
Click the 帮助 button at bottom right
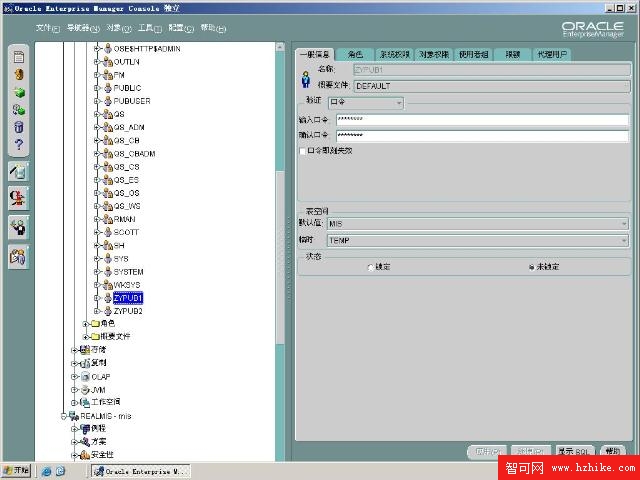pyautogui.click(x=613, y=451)
